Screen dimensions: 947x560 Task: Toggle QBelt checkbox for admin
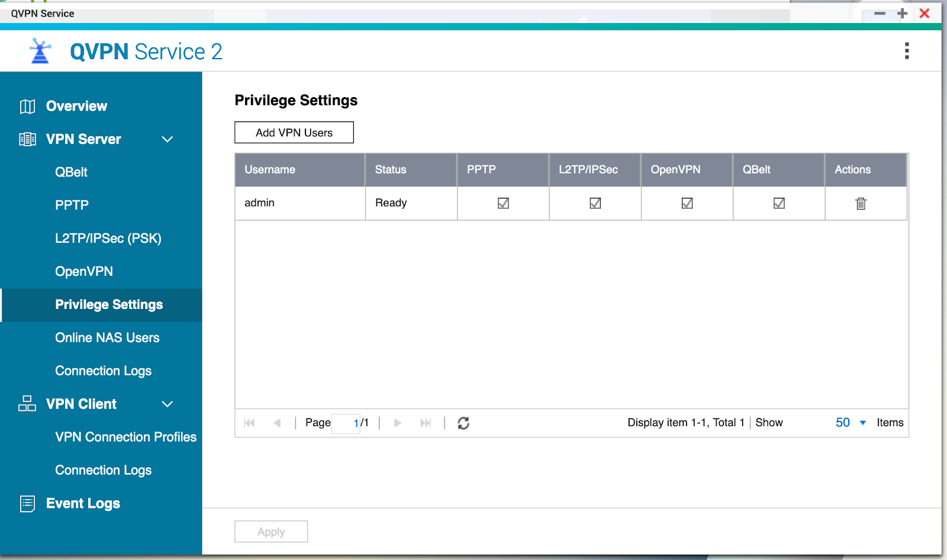pos(779,203)
